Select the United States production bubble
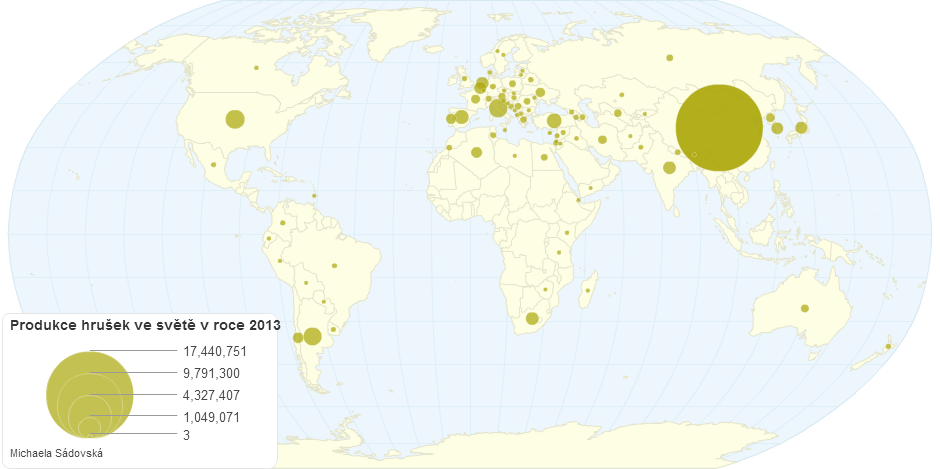Image resolution: width=940 pixels, height=469 pixels. coord(235,119)
